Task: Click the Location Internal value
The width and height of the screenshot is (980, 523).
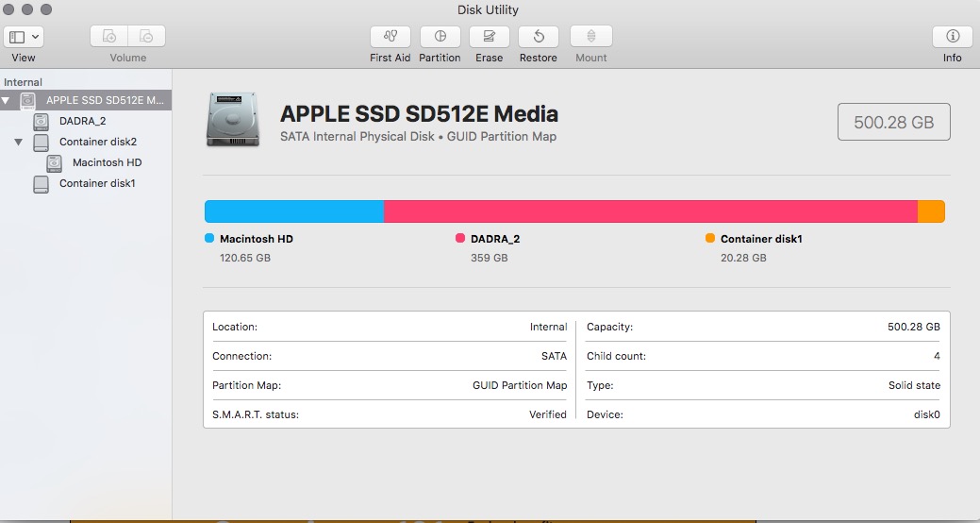Action: pyautogui.click(x=548, y=327)
